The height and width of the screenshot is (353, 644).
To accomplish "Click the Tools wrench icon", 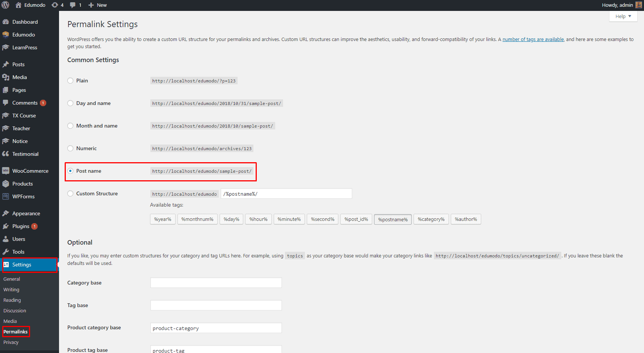I will pyautogui.click(x=6, y=252).
